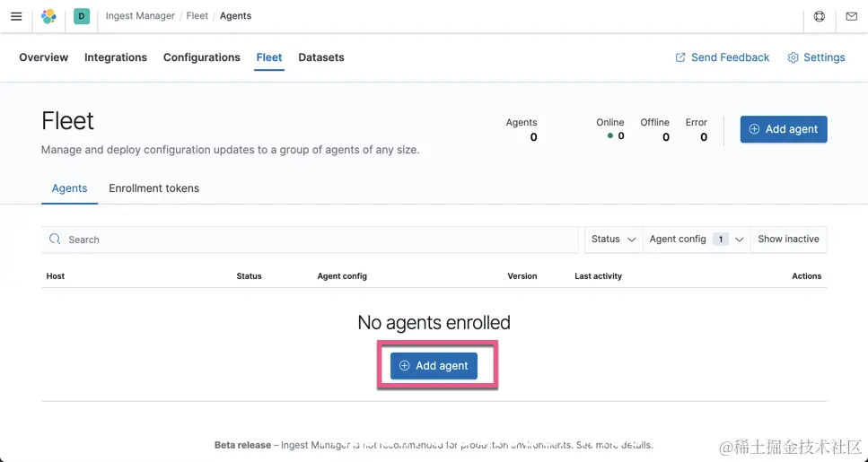Click the Agent config filter count badge
Screen dimensions: 868x462
720,239
